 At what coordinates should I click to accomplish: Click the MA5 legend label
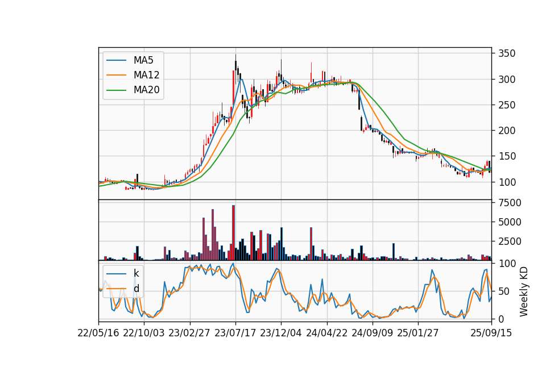pos(143,60)
